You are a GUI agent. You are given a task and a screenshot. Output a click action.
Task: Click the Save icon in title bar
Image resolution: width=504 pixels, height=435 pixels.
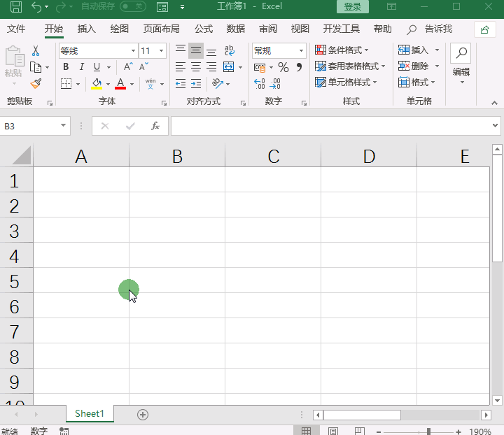[15, 7]
